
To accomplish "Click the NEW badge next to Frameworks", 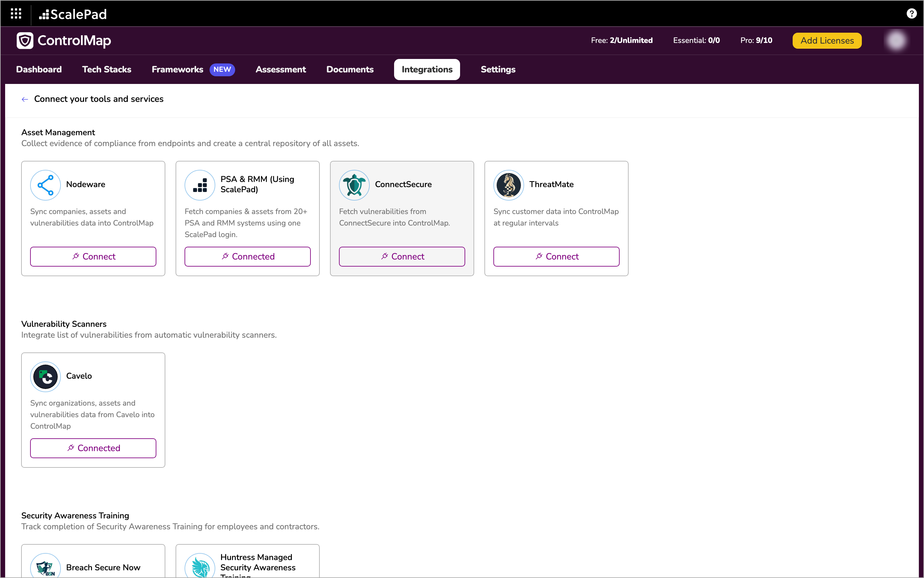I will [x=222, y=70].
